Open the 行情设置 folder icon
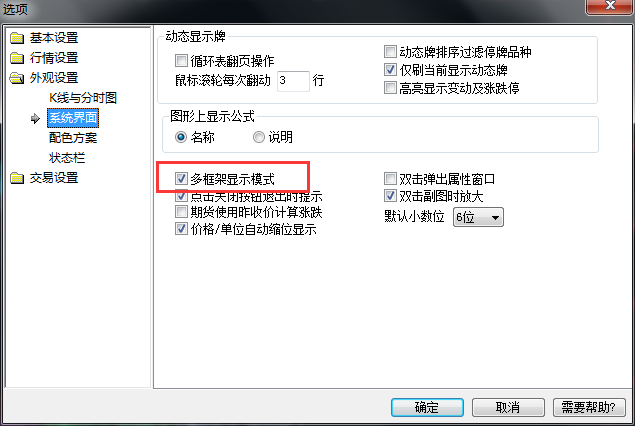635x426 pixels. tap(17, 58)
